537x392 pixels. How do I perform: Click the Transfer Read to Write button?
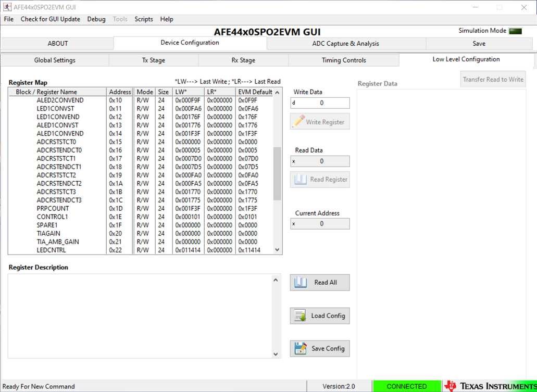[x=493, y=80]
